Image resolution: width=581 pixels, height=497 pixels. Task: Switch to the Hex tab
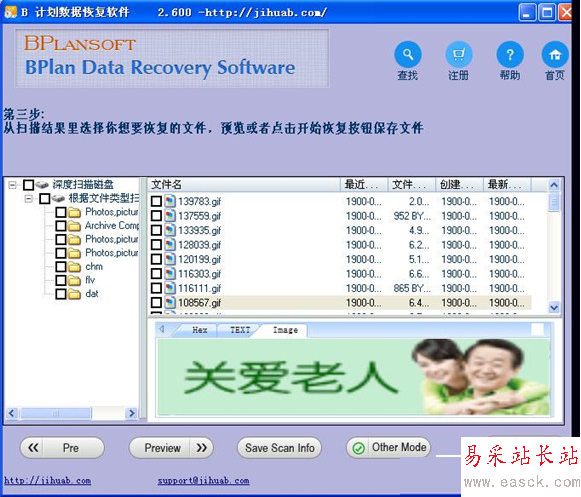tap(199, 330)
